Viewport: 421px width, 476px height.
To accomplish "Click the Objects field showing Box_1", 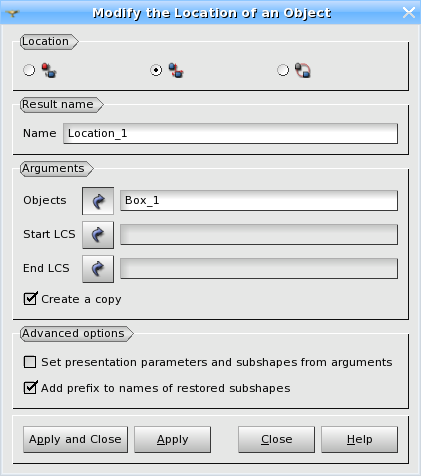I will 259,201.
